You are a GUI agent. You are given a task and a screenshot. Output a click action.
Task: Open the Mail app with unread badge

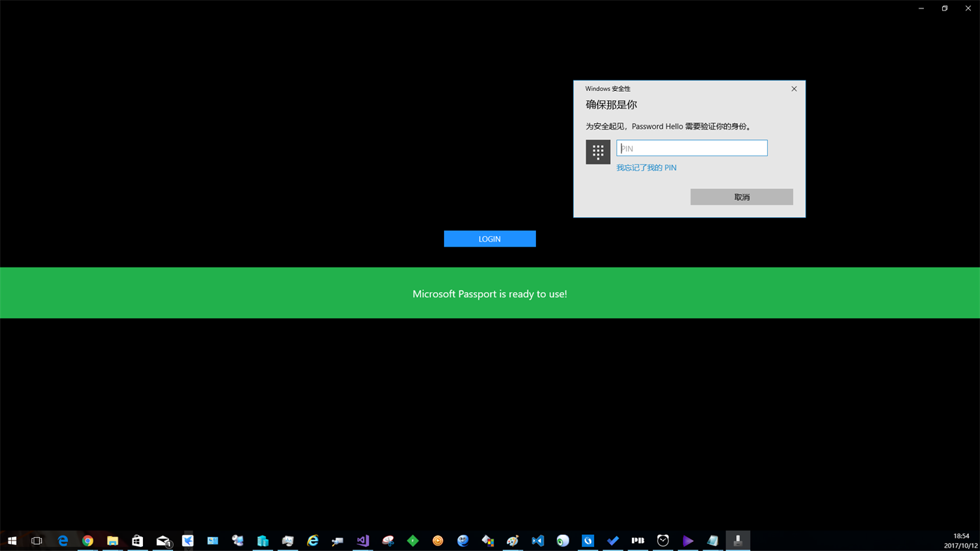pyautogui.click(x=163, y=540)
